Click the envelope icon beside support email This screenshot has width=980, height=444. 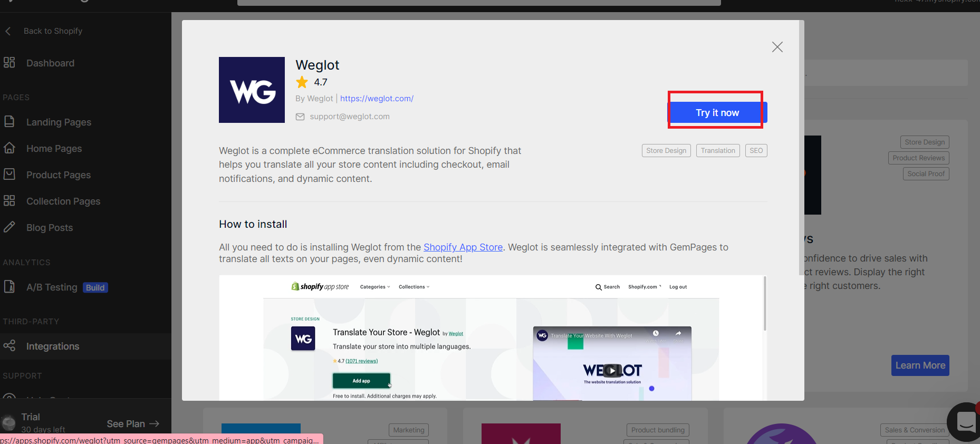[x=300, y=117]
